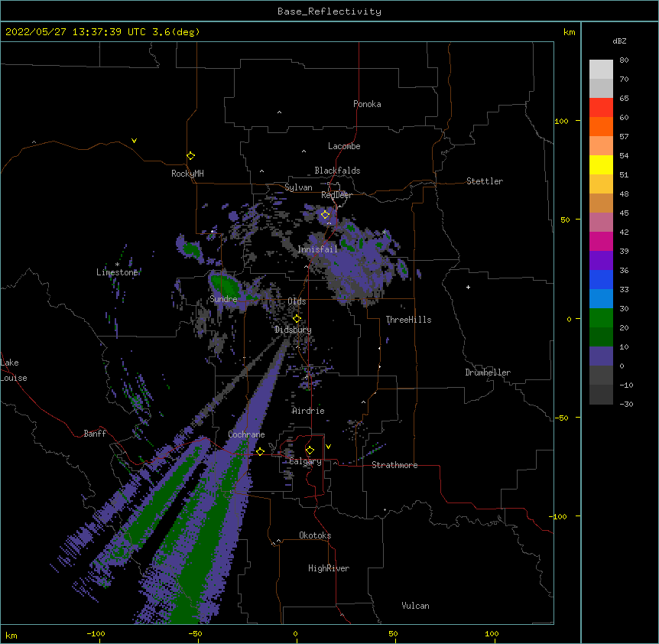The image size is (659, 644).
Task: Click the Limestone label
Action: pyautogui.click(x=117, y=272)
